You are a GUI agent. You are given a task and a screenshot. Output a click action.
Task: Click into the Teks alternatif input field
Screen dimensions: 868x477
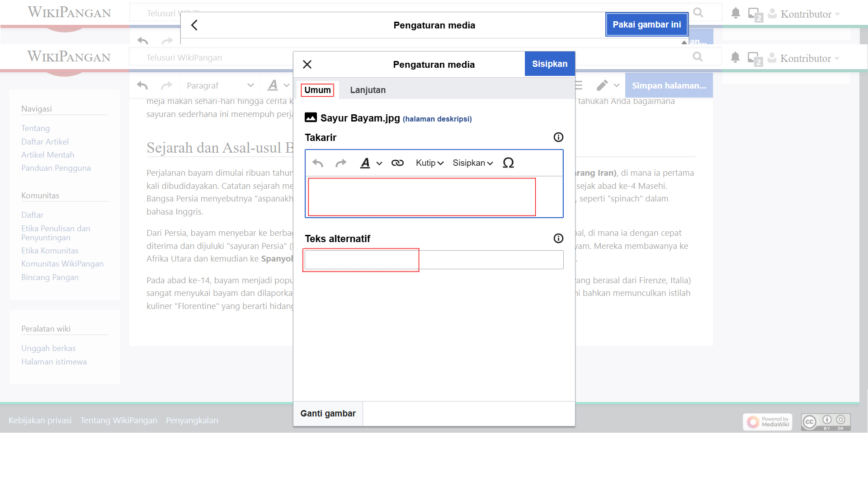[x=434, y=260]
